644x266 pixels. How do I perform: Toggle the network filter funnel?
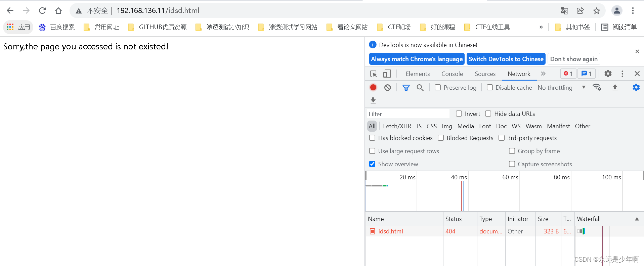click(406, 88)
